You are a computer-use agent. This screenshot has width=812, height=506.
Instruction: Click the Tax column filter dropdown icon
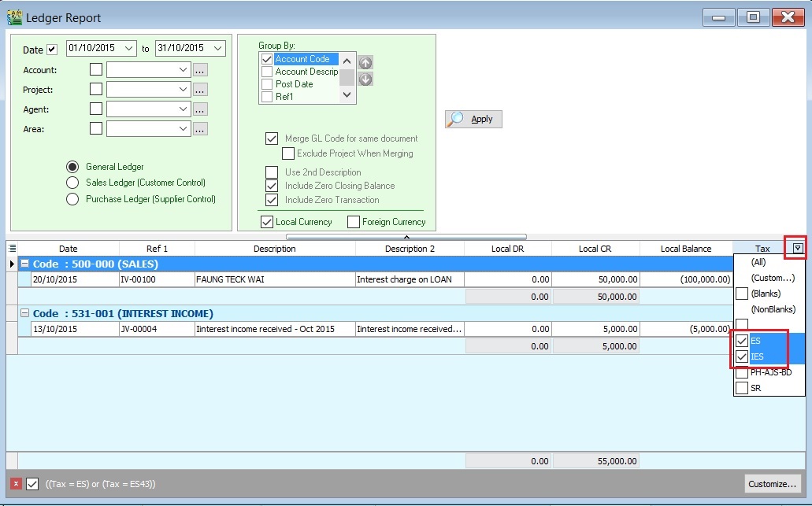[x=798, y=249]
